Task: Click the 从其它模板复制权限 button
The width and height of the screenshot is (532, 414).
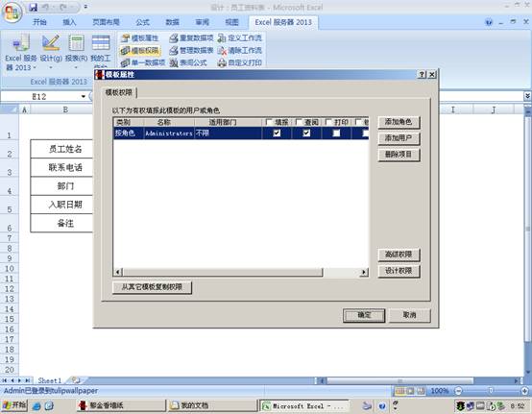Action: [152, 287]
